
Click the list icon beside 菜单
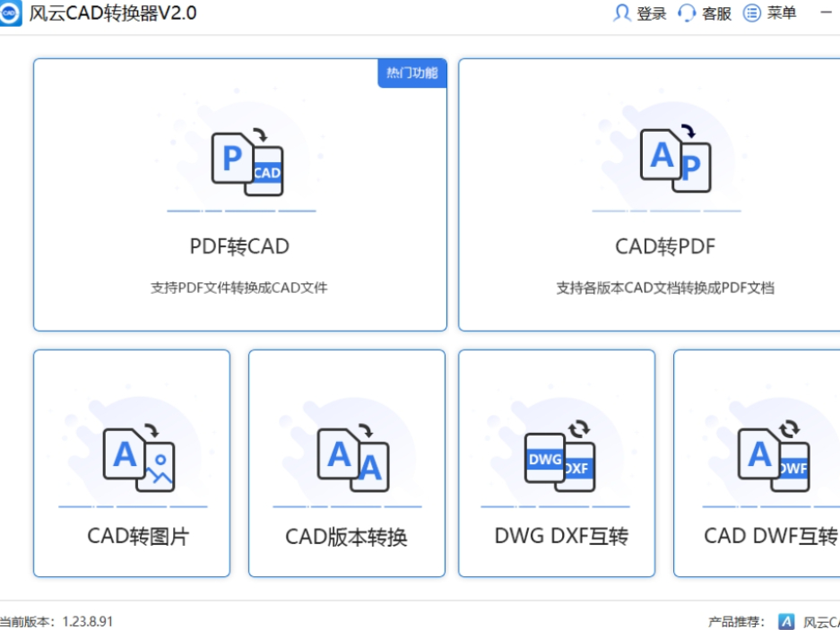click(751, 13)
